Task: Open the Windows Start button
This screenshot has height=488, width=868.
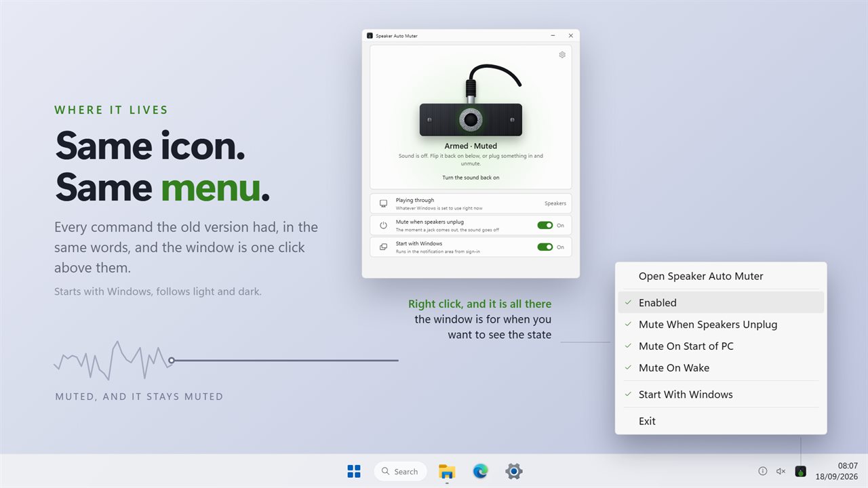Action: 354,471
